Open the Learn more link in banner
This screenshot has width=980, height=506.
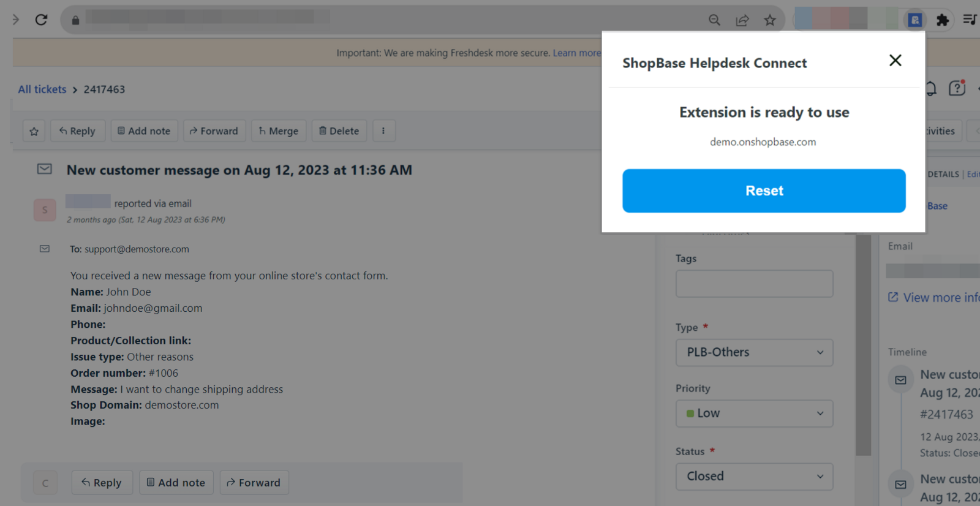point(576,53)
